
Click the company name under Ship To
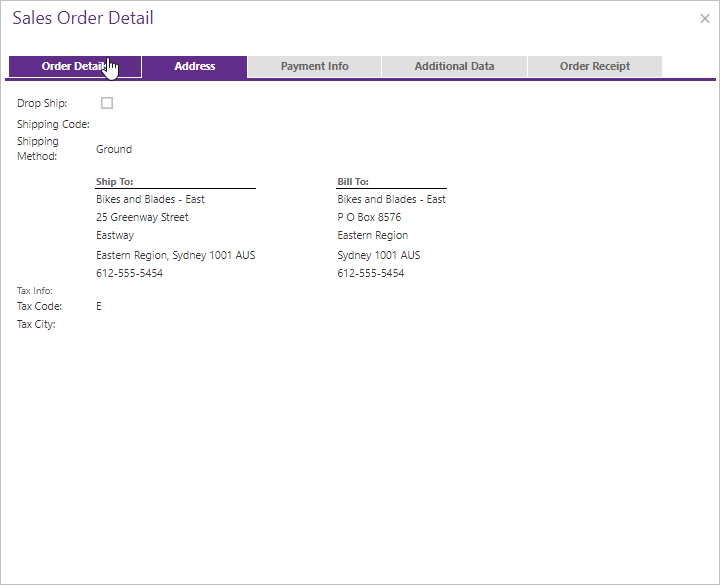tap(150, 199)
